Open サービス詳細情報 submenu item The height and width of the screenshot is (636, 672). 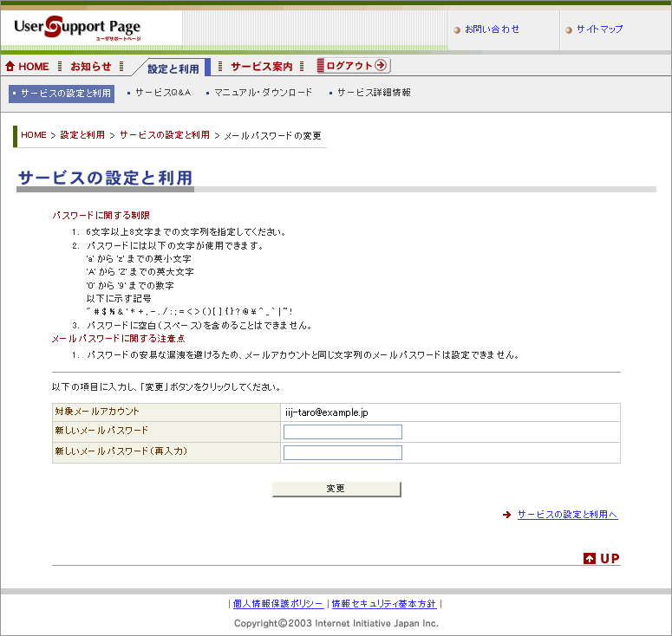(x=374, y=93)
